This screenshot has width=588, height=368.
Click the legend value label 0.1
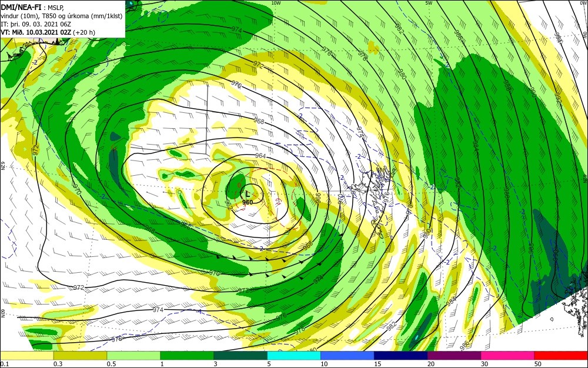coord(5,364)
